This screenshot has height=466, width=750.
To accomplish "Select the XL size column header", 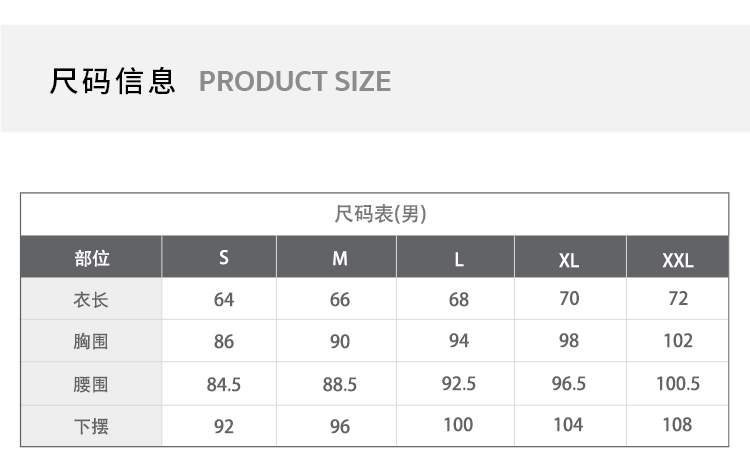I will tap(569, 261).
